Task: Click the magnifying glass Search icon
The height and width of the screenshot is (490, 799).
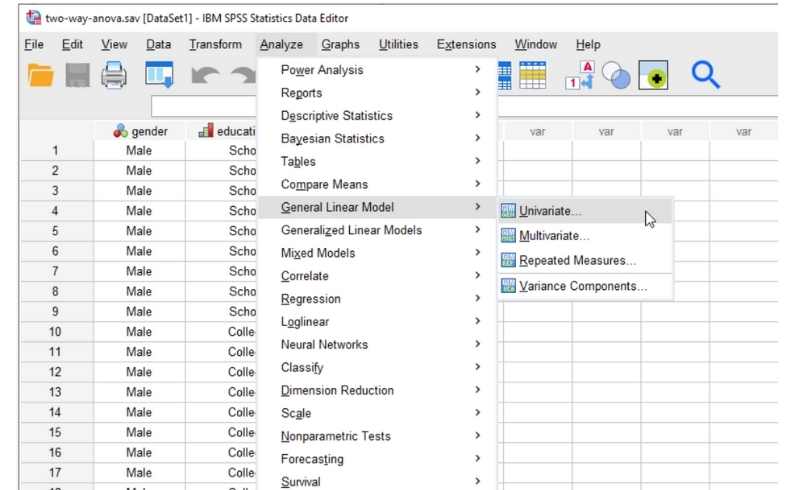Action: [x=706, y=75]
